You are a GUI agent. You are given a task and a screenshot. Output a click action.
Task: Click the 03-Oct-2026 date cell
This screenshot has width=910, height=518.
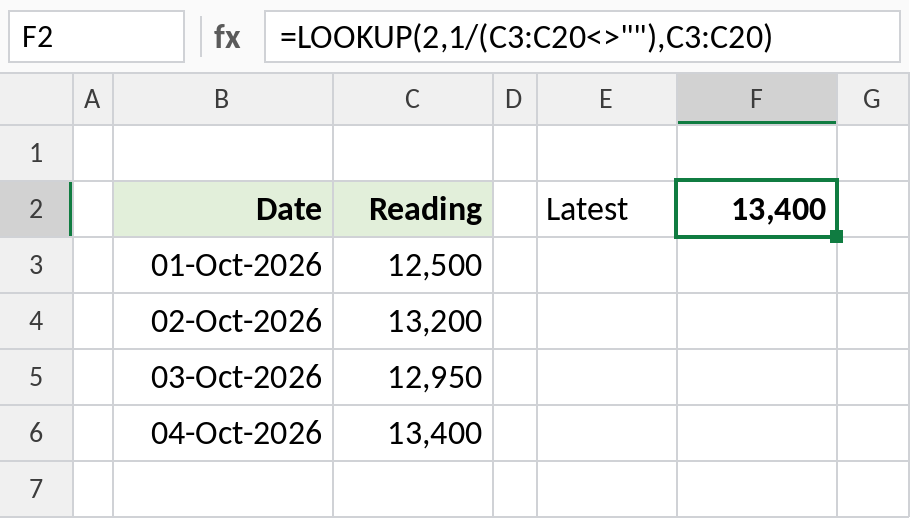(x=223, y=377)
